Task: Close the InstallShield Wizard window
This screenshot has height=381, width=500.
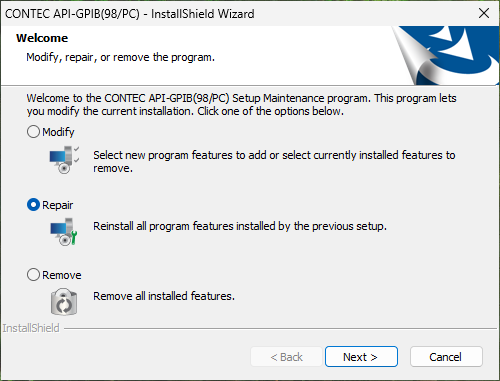Action: click(484, 13)
